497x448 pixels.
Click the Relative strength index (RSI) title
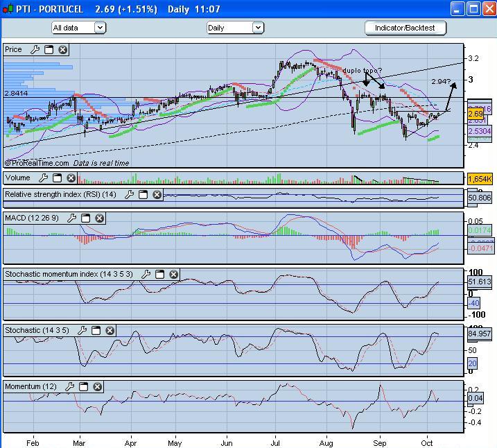click(60, 194)
